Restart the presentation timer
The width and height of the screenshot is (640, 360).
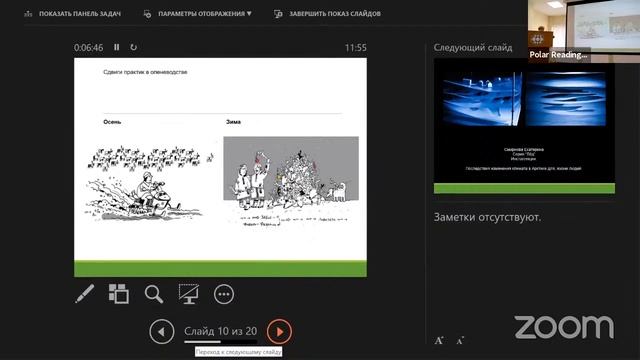click(133, 47)
